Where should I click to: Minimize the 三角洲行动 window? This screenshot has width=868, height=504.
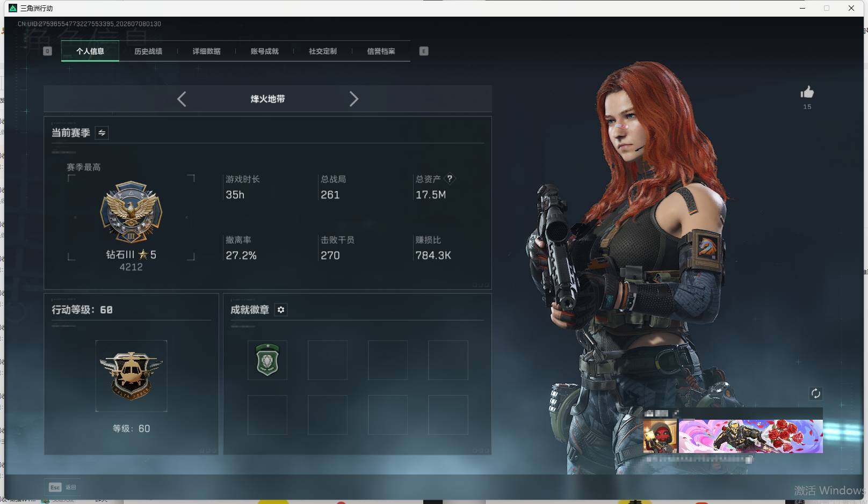(802, 8)
